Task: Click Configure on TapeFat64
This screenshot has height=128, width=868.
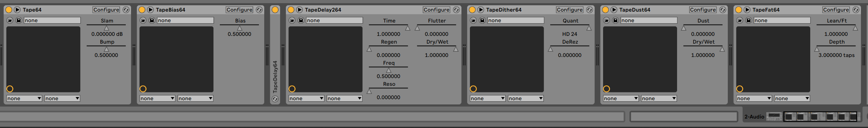Action: [x=836, y=10]
